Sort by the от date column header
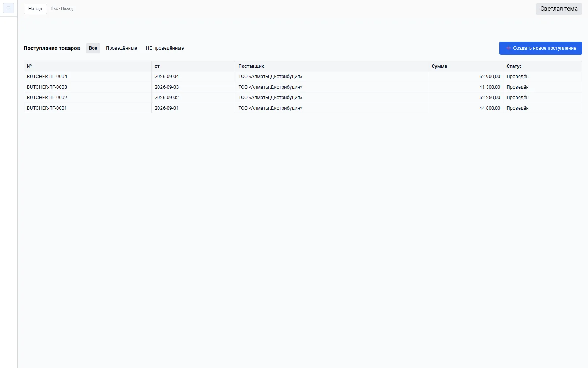This screenshot has height=368, width=588. coord(157,66)
